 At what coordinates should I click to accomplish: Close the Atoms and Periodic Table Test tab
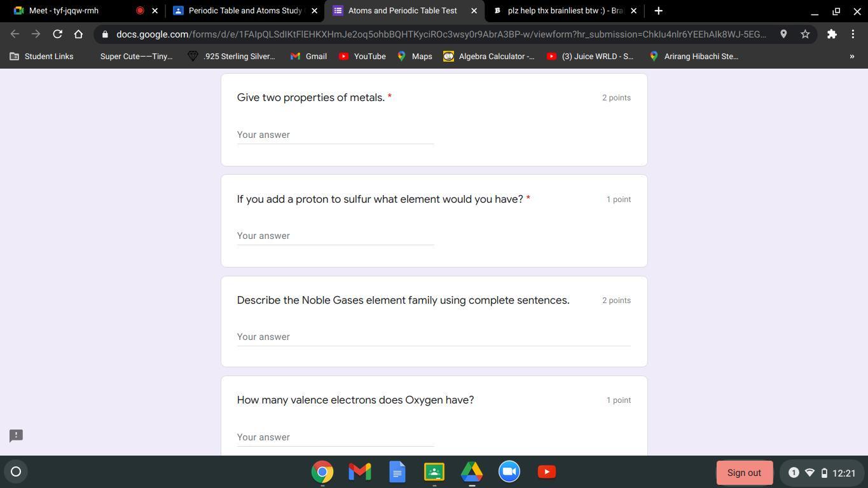coord(474,11)
